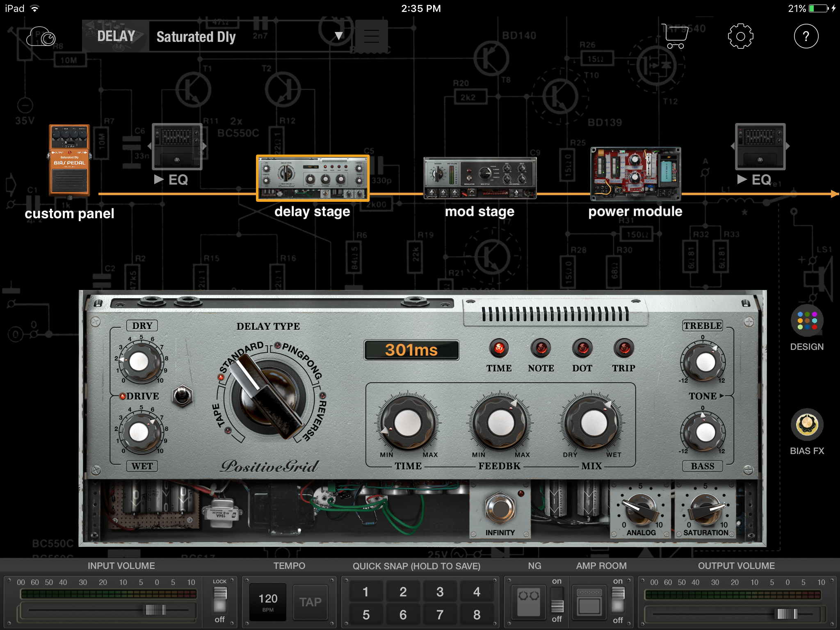Select the power module icon
This screenshot has width=840, height=630.
click(635, 176)
